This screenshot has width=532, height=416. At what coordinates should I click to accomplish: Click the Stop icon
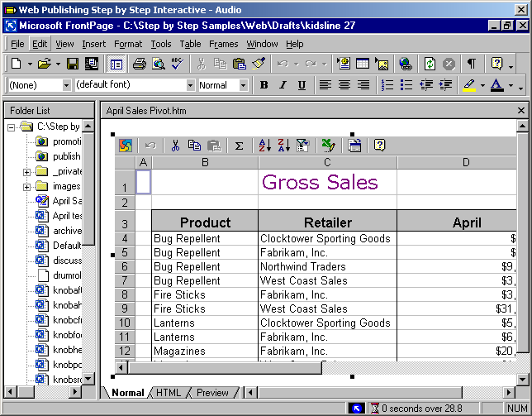449,64
